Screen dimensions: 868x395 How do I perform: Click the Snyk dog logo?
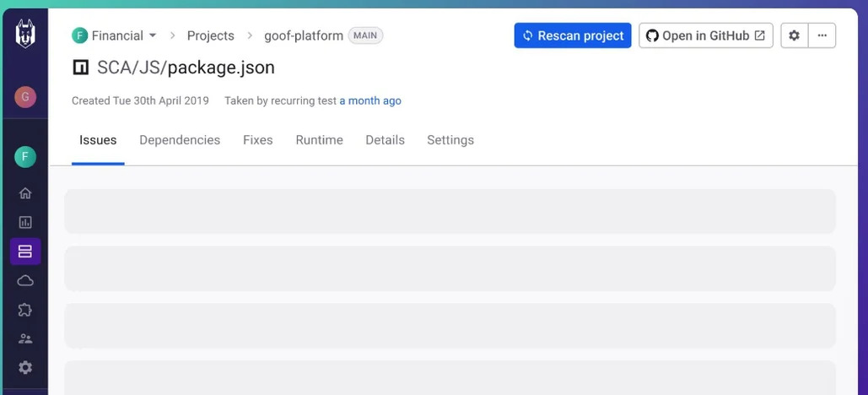pos(25,34)
